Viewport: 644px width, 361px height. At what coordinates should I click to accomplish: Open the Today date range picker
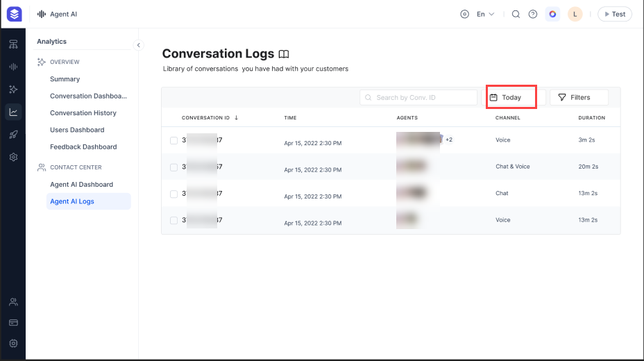pyautogui.click(x=511, y=97)
